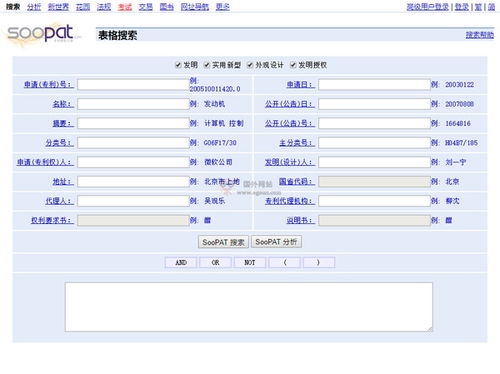Open the 更多 nav item
The height and width of the screenshot is (374, 500).
pyautogui.click(x=222, y=7)
